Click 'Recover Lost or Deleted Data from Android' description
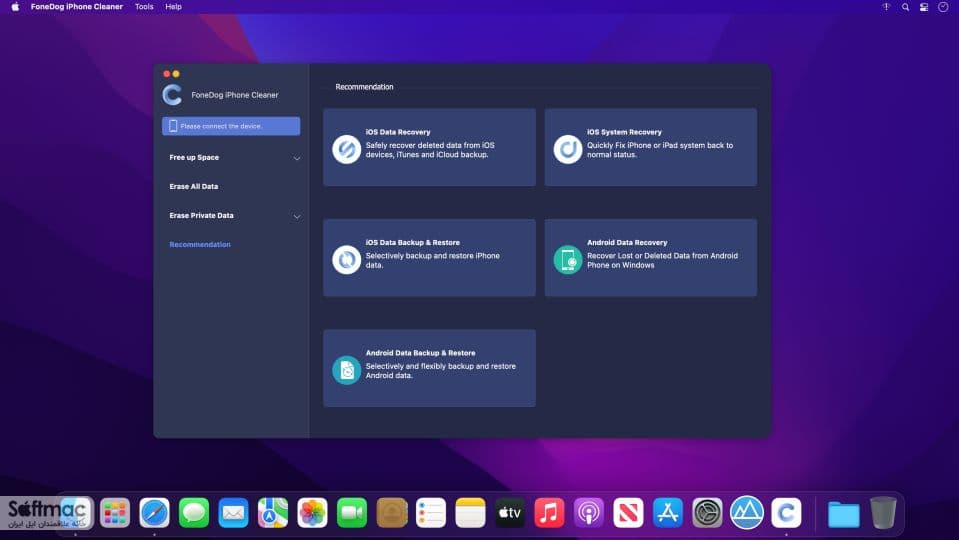 click(x=662, y=261)
